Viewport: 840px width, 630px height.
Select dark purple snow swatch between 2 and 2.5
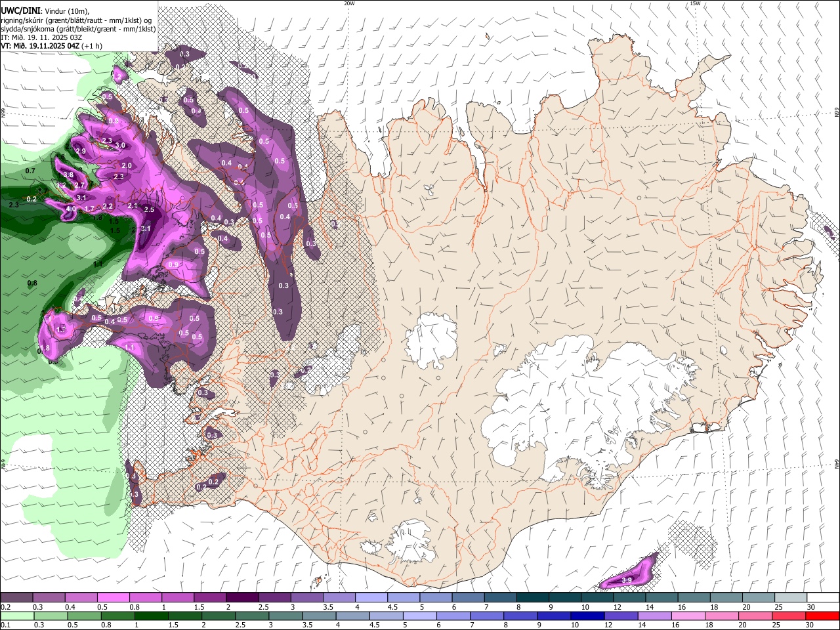[242, 598]
